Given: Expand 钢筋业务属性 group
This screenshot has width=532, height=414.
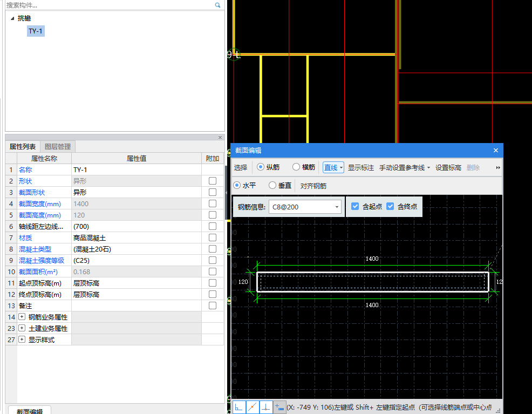Looking at the screenshot, I should pos(22,317).
